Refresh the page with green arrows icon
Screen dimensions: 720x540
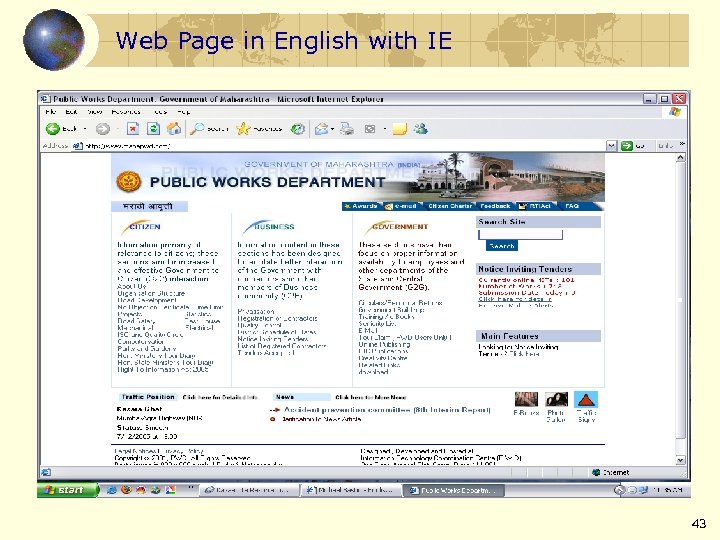point(153,129)
